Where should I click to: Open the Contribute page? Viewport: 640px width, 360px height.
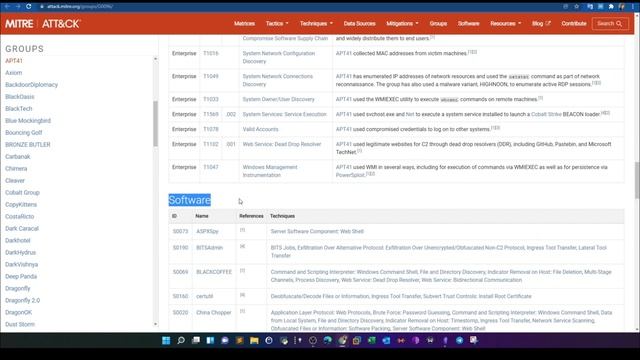(x=573, y=24)
